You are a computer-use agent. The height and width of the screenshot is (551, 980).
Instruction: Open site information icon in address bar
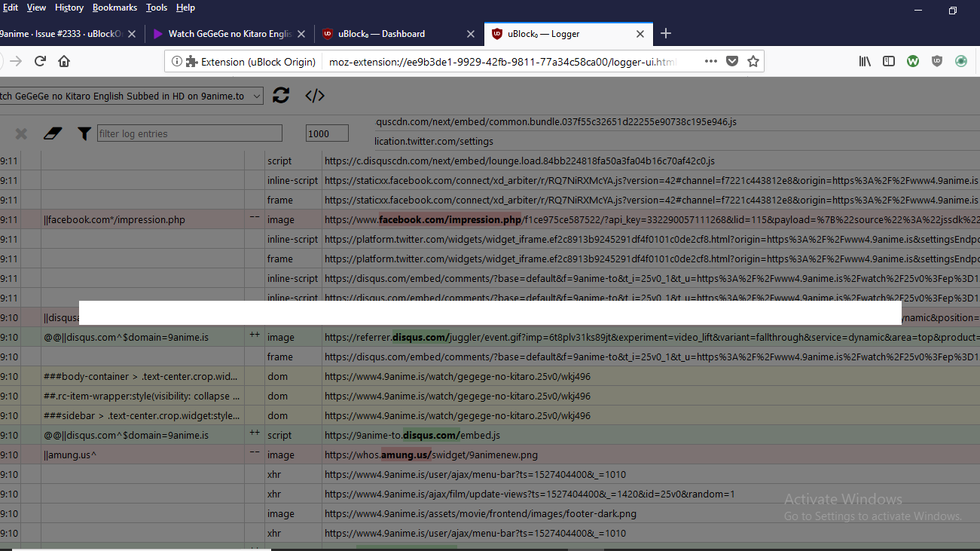pos(176,62)
